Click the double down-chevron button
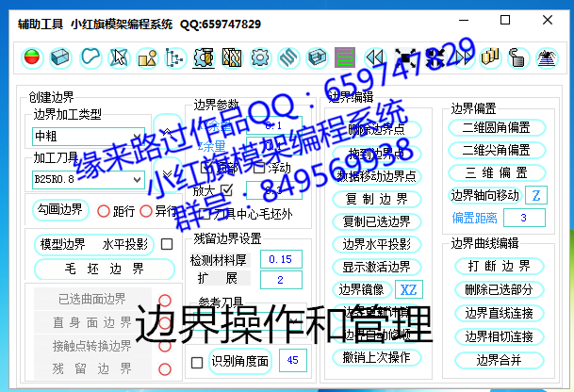The width and height of the screenshot is (574, 392). 167,174
